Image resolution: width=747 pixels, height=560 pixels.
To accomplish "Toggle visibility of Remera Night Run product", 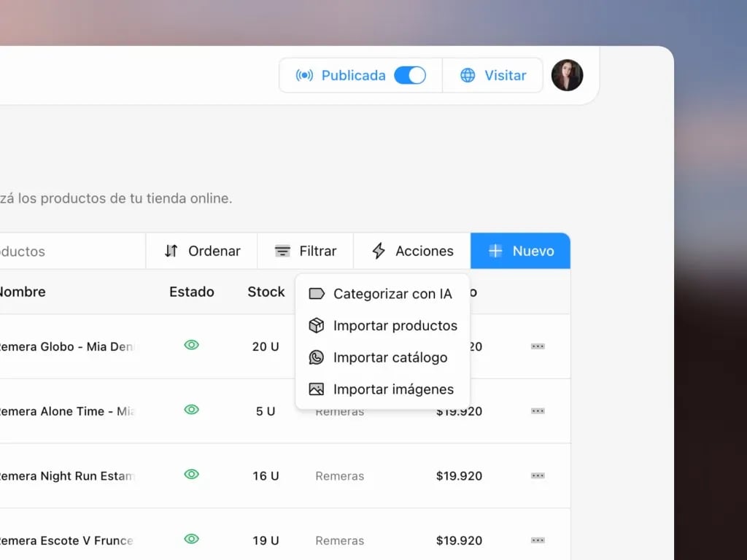I will 192,474.
